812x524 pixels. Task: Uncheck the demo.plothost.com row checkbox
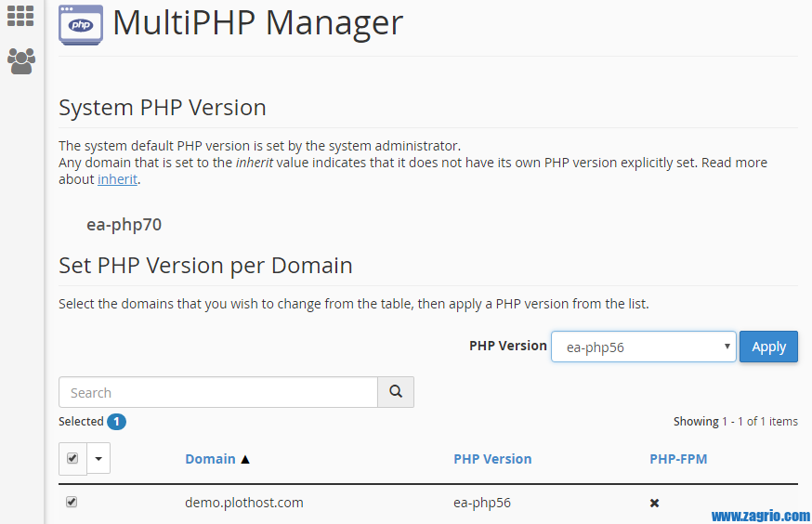[x=72, y=502]
